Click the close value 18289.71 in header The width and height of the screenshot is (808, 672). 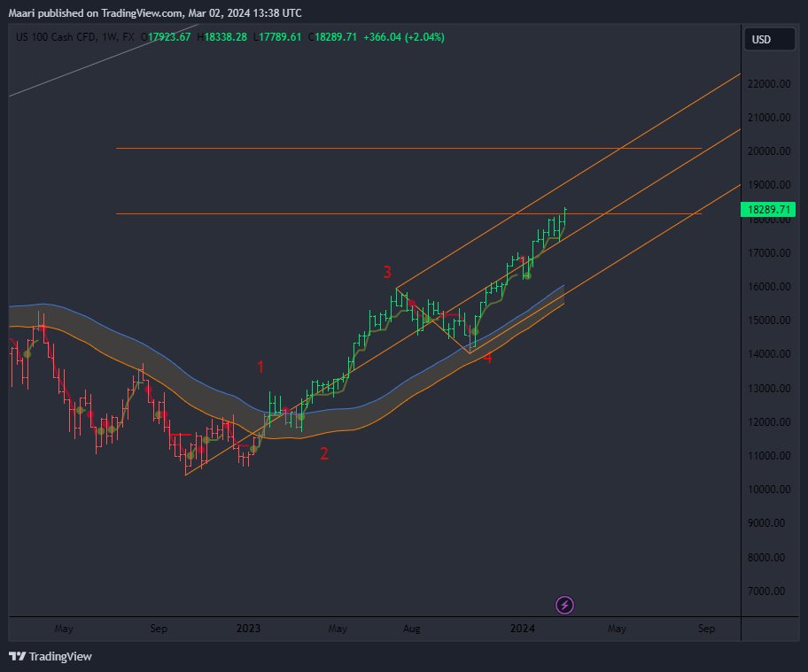pos(336,37)
